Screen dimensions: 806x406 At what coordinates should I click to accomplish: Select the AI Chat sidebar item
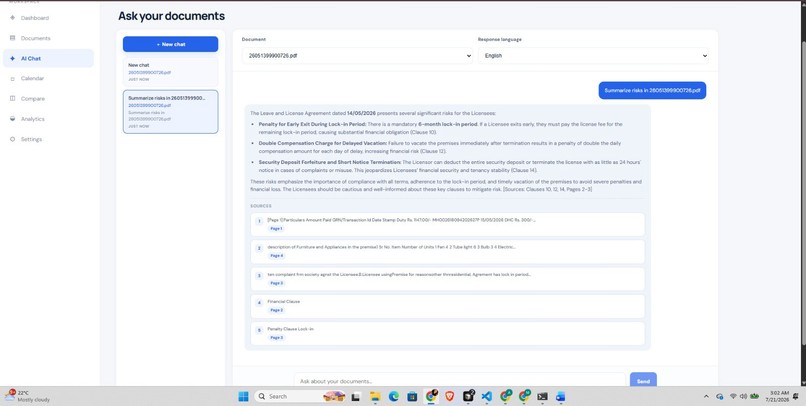[x=48, y=59]
